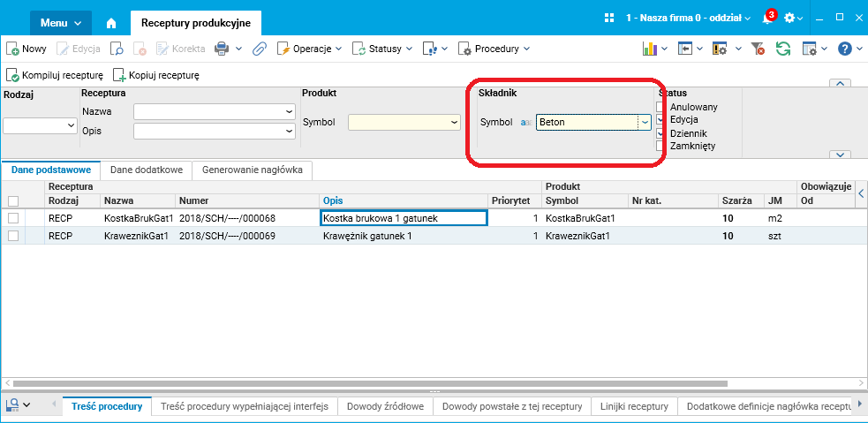The height and width of the screenshot is (423, 868).
Task: Refresh the list with green arrows icon
Action: click(782, 49)
